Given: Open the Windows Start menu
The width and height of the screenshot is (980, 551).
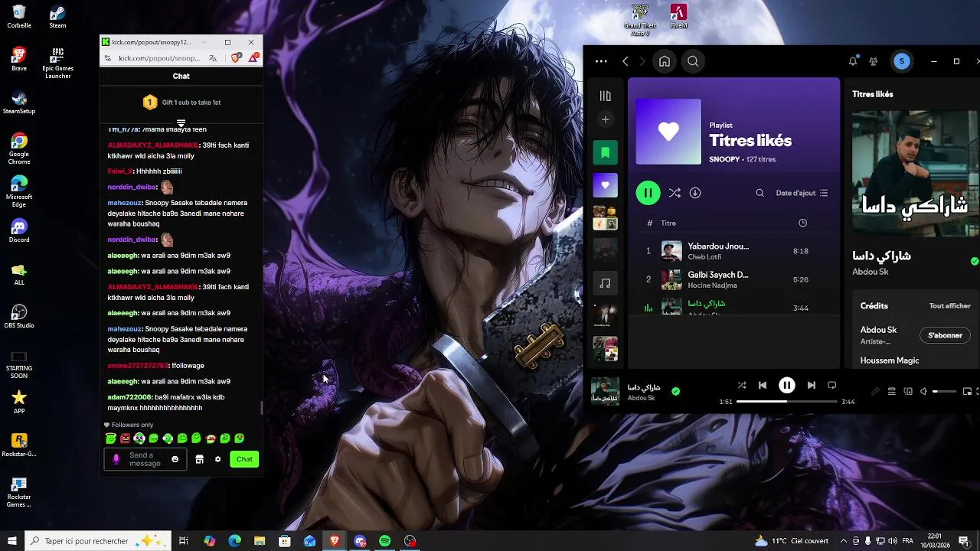Looking at the screenshot, I should [12, 541].
